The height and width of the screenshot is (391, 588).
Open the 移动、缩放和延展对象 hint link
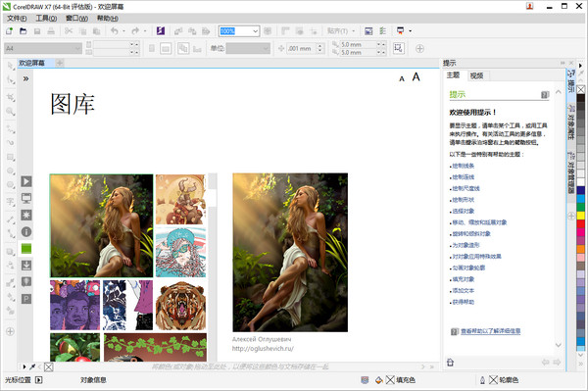click(x=479, y=222)
